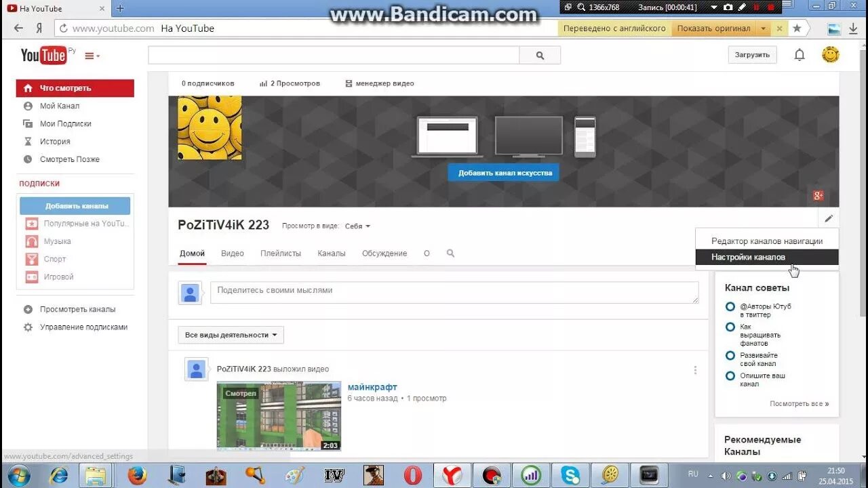This screenshot has height=488, width=868.
Task: Click Посмотреть все link
Action: (799, 404)
